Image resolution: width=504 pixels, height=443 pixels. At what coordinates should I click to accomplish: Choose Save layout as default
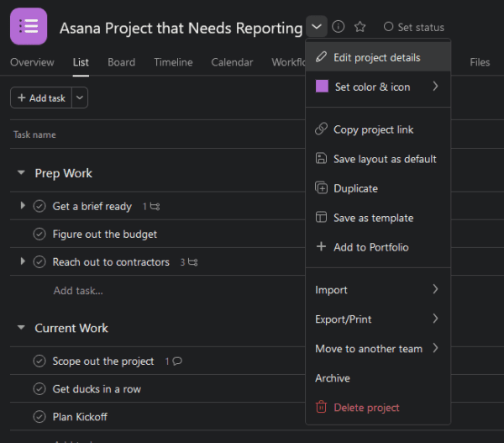click(x=378, y=159)
